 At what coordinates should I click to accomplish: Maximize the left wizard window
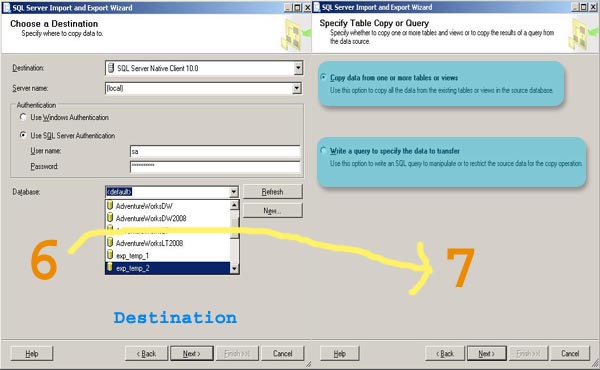(x=298, y=8)
